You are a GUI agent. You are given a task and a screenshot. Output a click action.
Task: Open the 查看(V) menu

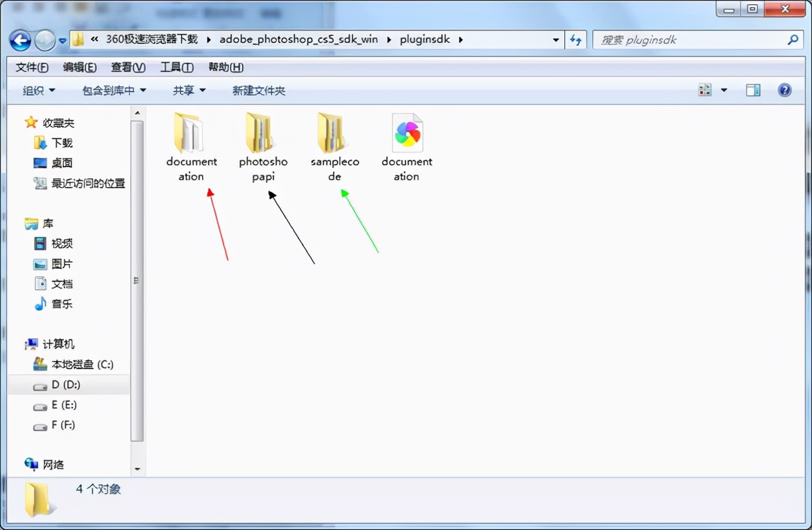pos(128,67)
